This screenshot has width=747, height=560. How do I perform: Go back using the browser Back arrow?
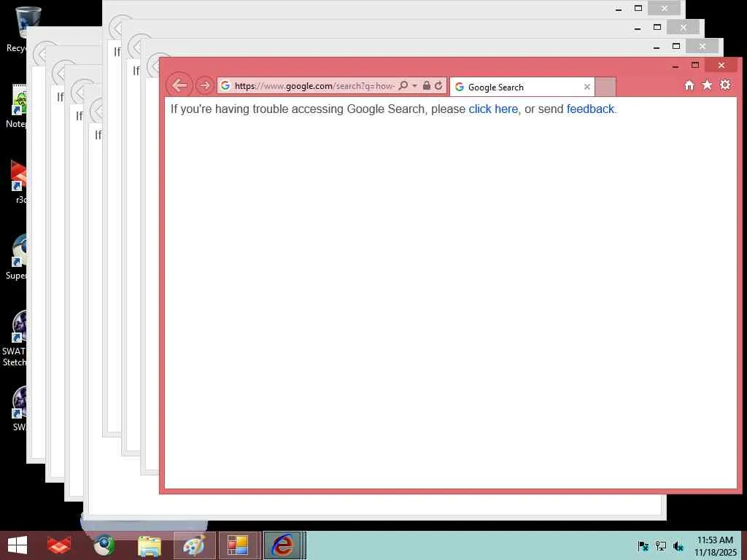pyautogui.click(x=179, y=86)
